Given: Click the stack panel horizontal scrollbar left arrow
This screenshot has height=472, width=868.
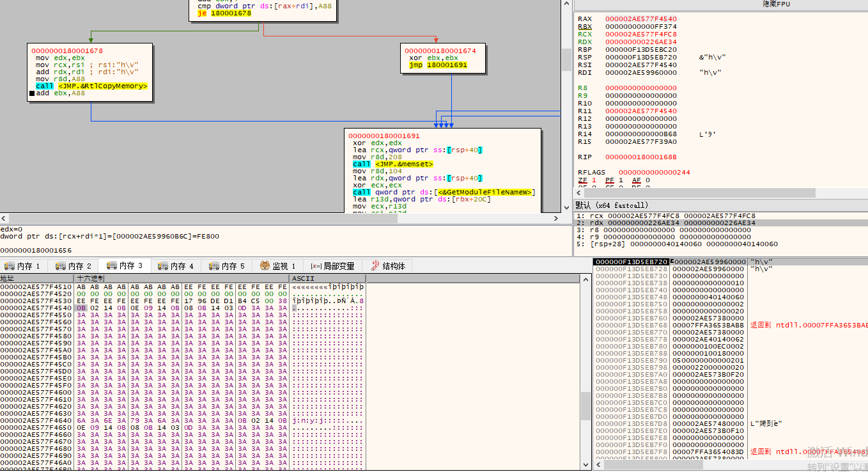Looking at the screenshot, I should click(598, 464).
